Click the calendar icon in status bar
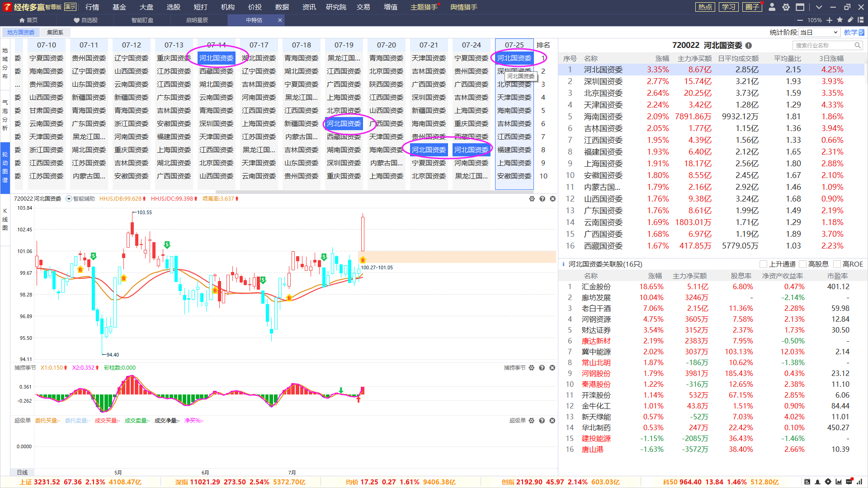Image resolution: width=868 pixels, height=488 pixels. [x=807, y=482]
